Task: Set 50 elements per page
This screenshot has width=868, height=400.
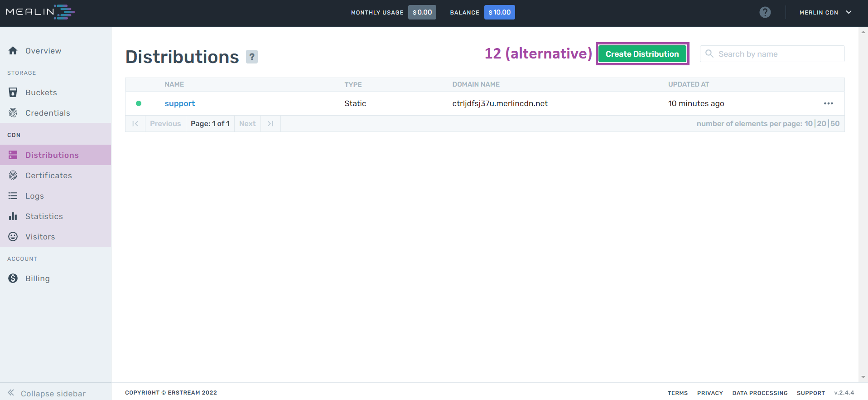Action: [x=835, y=124]
